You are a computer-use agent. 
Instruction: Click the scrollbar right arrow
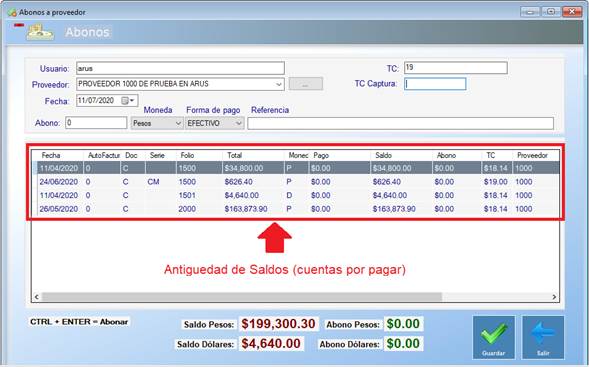pyautogui.click(x=554, y=297)
